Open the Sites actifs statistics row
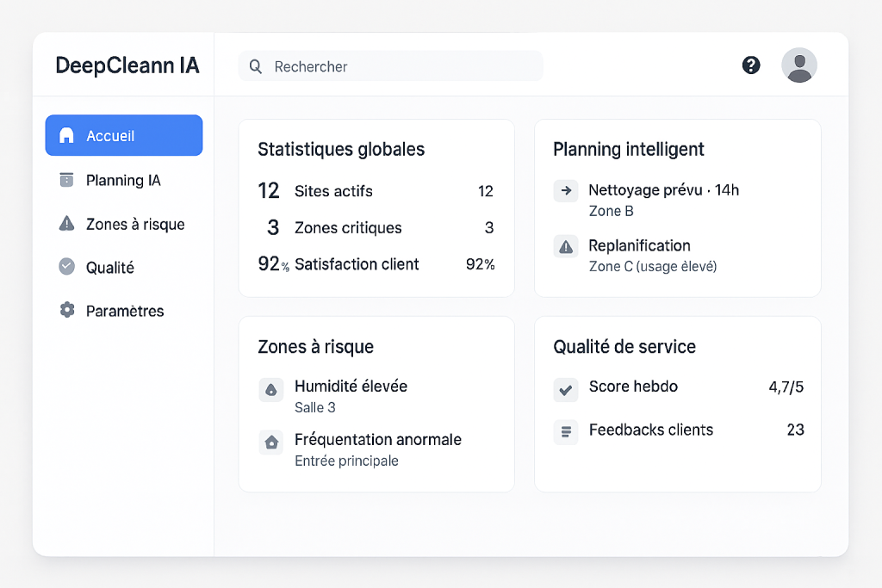 coord(376,191)
